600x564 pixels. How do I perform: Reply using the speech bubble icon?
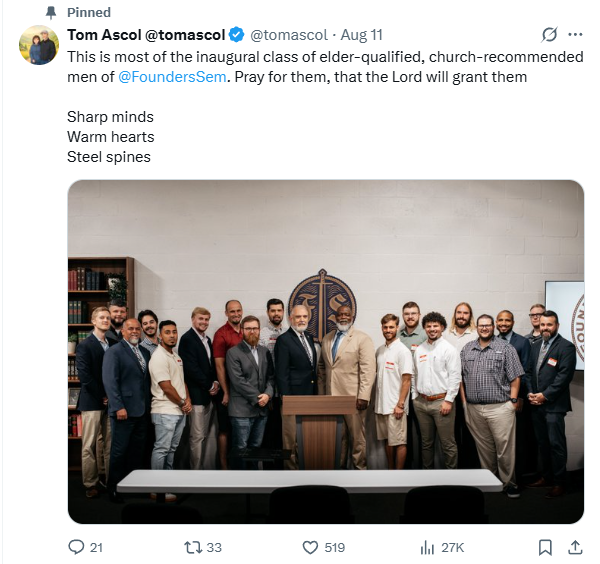tap(76, 547)
